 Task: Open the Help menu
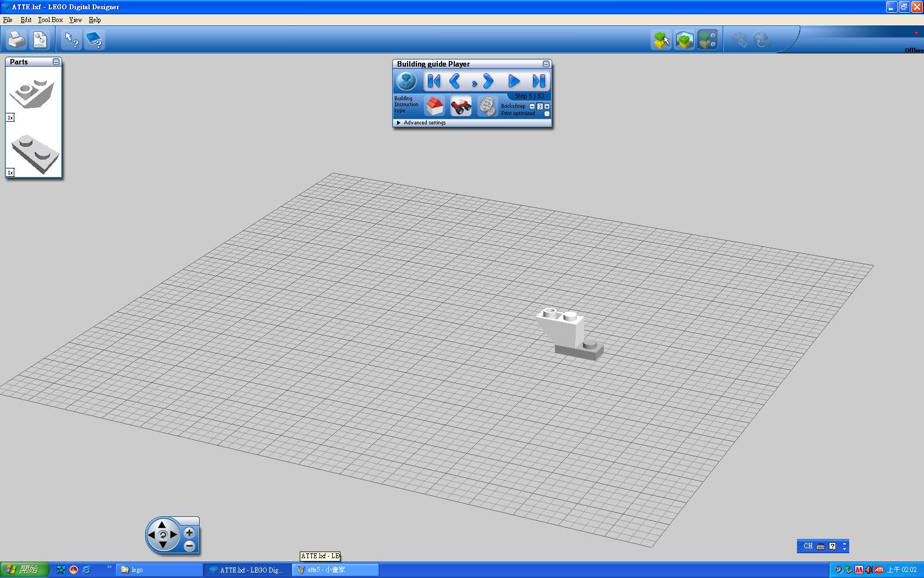95,20
